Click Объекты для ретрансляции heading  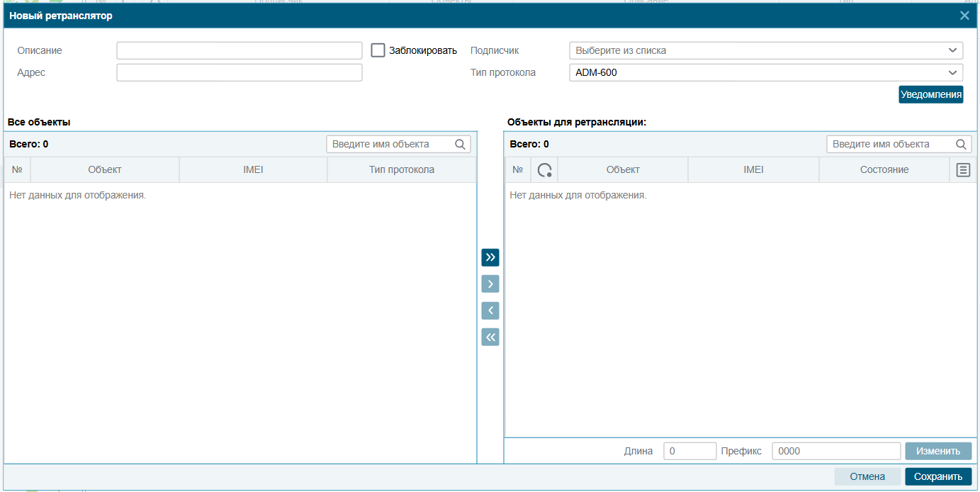coord(577,122)
